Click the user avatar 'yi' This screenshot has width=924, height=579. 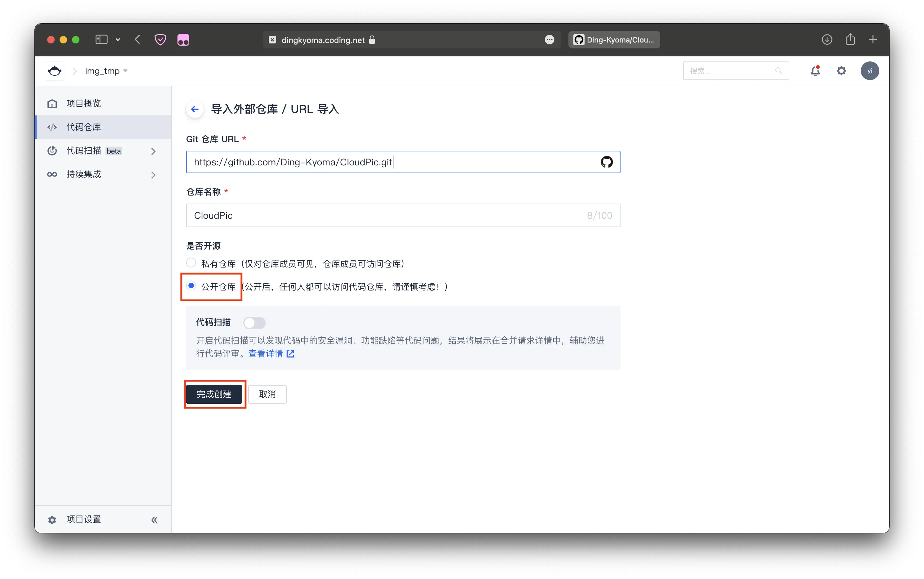(x=869, y=71)
